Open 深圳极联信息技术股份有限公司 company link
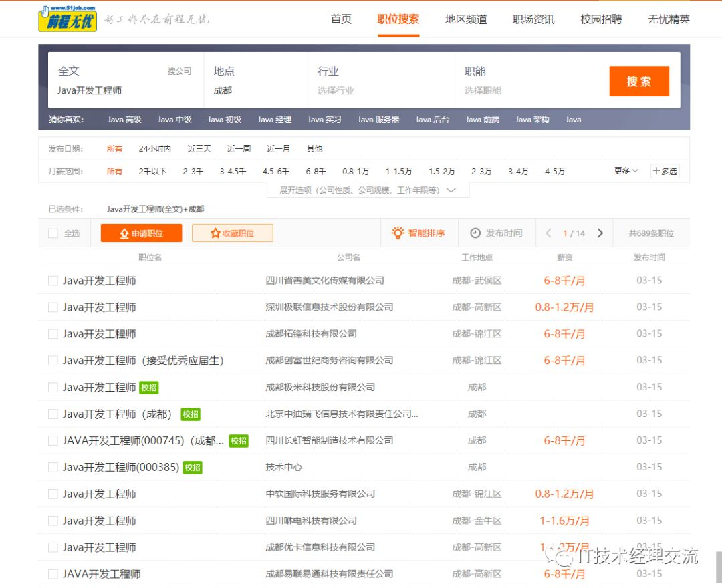722x588 pixels. [329, 307]
